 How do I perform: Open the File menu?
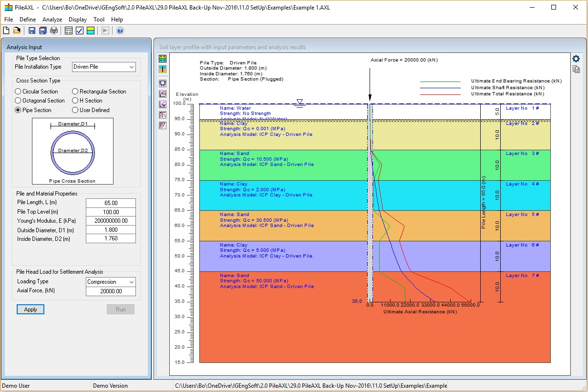(9, 20)
